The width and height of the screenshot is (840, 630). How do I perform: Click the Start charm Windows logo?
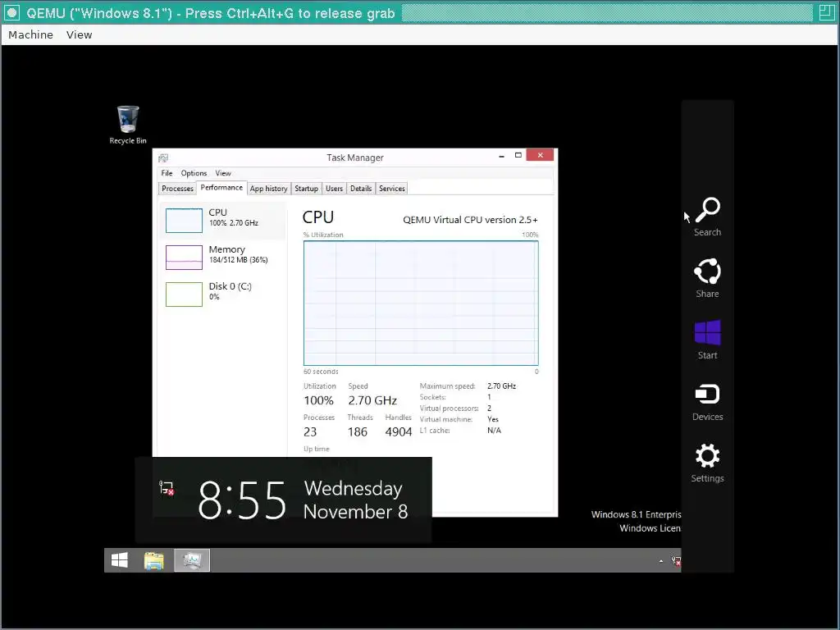coord(707,333)
